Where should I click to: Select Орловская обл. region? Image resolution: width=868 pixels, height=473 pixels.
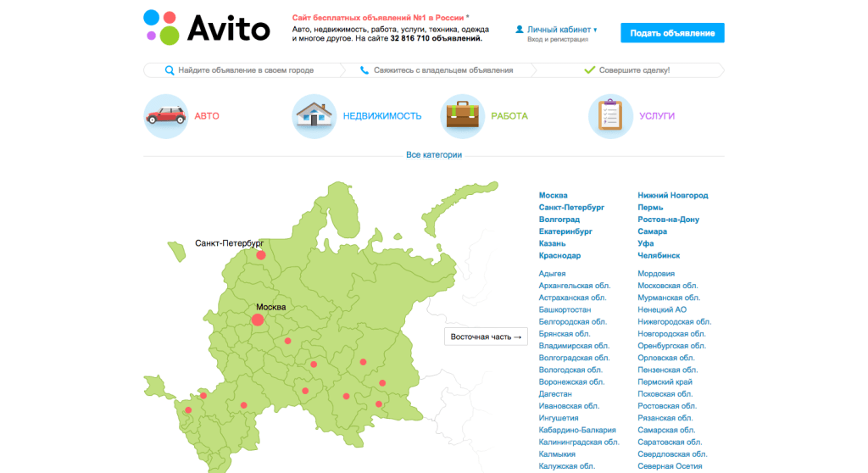coord(665,358)
